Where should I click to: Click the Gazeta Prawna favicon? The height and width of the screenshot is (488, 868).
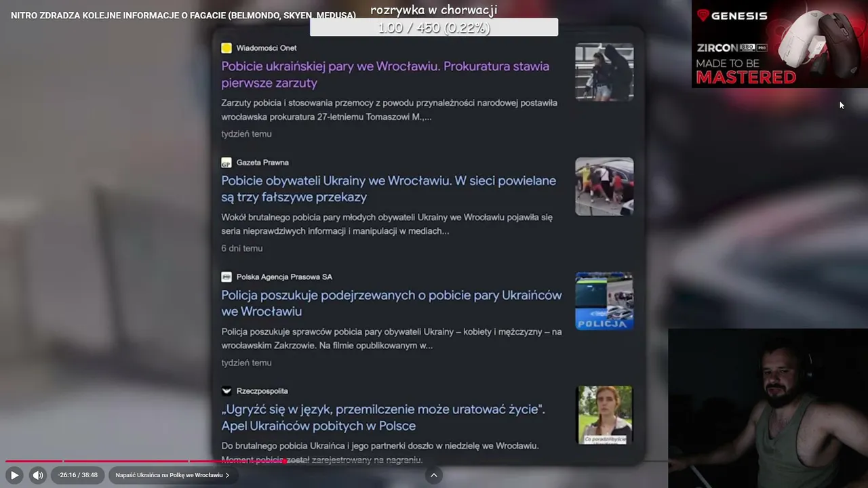click(226, 163)
